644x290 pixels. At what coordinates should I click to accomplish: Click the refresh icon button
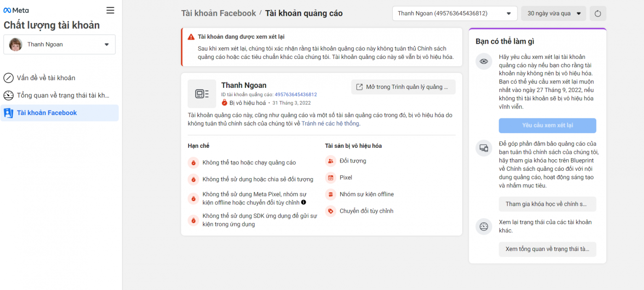pos(598,13)
